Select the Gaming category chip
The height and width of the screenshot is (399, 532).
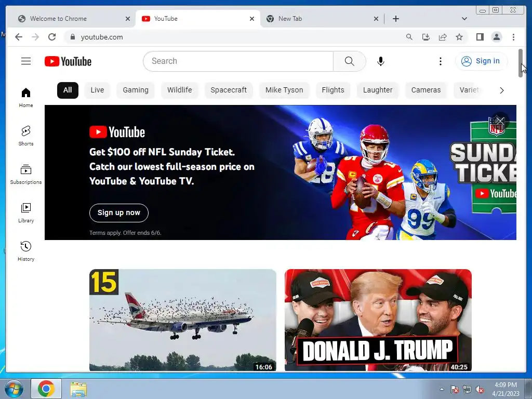pyautogui.click(x=136, y=90)
